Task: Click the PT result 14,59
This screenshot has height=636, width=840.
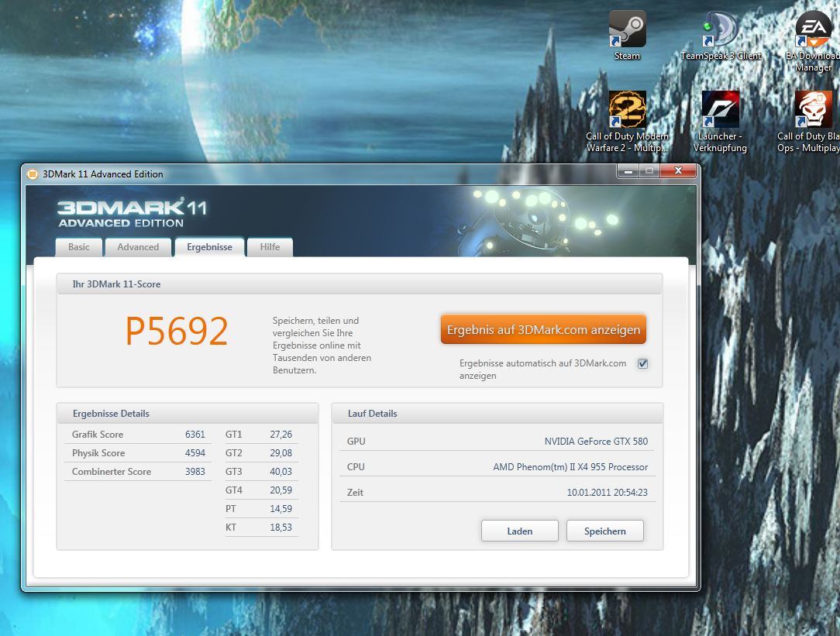Action: (281, 509)
